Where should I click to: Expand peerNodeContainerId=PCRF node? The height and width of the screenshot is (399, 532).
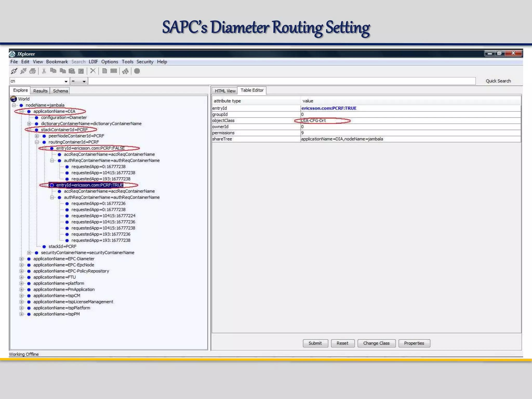37,136
